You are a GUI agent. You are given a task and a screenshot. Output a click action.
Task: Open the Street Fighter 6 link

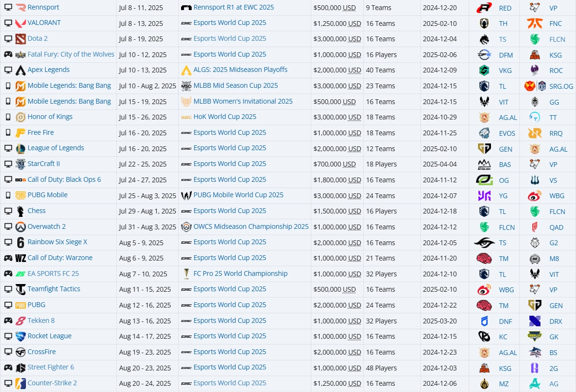51,367
